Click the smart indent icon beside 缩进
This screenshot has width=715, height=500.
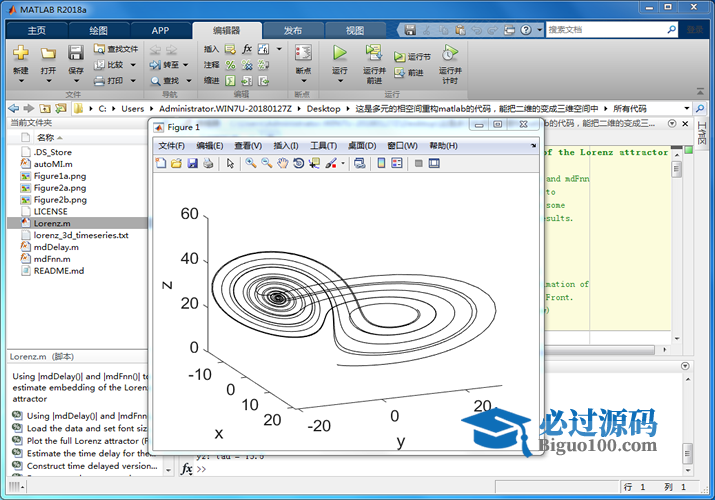230,81
